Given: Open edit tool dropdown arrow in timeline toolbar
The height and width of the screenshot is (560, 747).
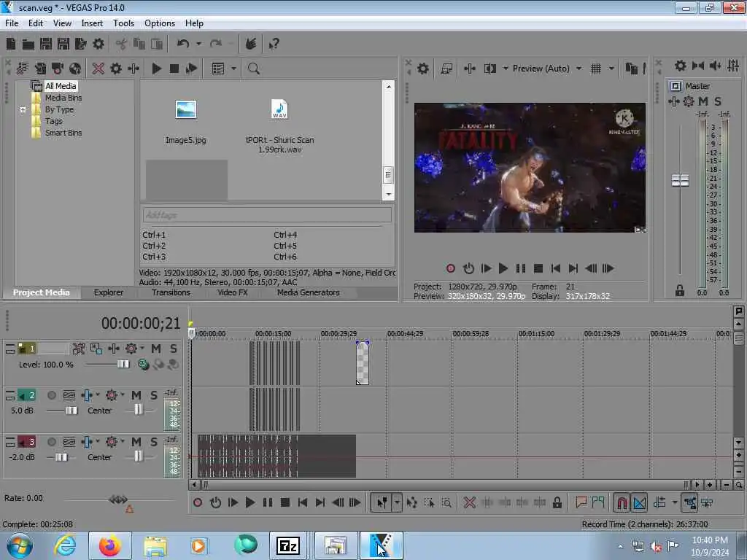Looking at the screenshot, I should pyautogui.click(x=397, y=502).
